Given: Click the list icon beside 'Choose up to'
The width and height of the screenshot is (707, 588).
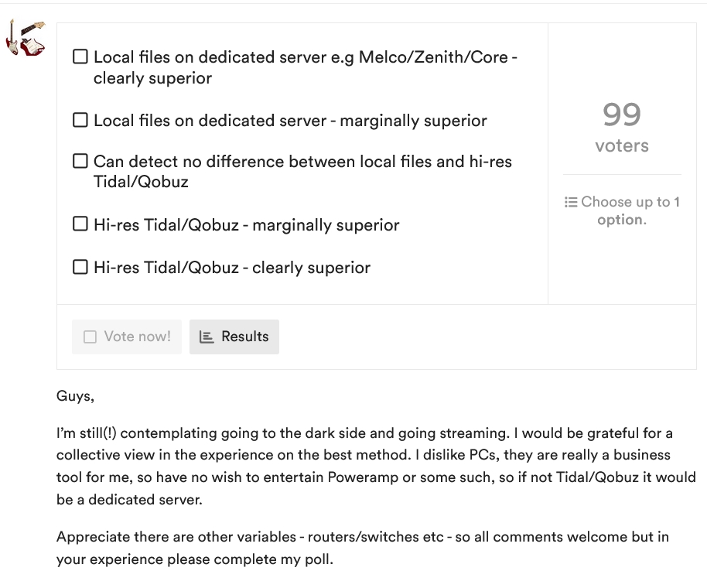Looking at the screenshot, I should [571, 202].
